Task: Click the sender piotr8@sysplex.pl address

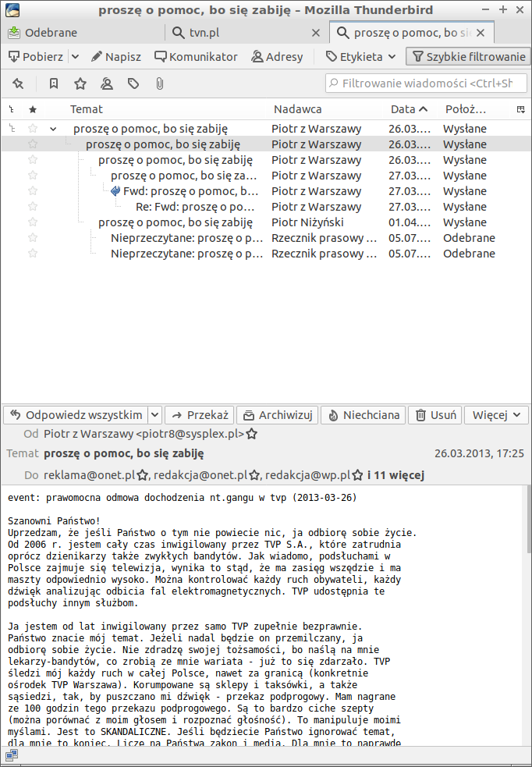Action: tap(144, 434)
